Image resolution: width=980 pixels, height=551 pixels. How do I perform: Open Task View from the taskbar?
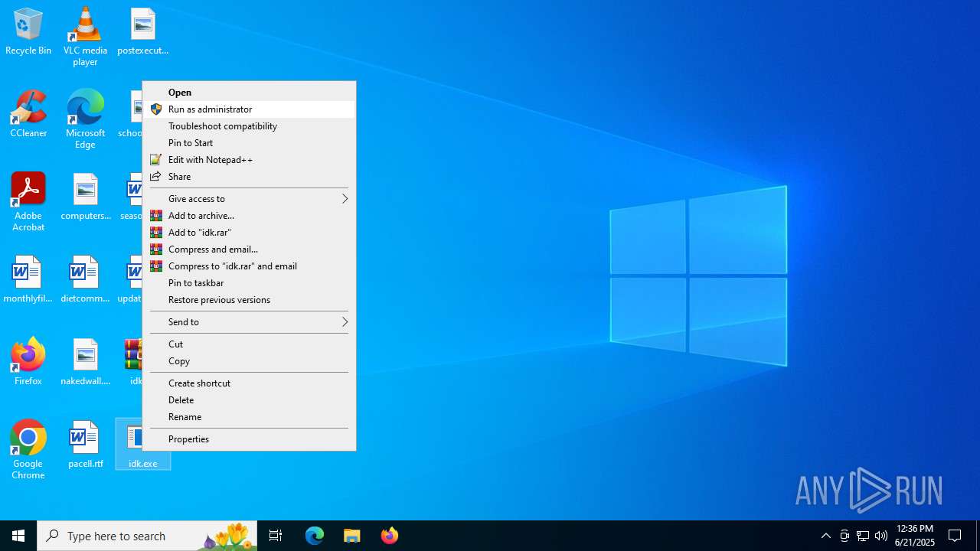[x=276, y=536]
